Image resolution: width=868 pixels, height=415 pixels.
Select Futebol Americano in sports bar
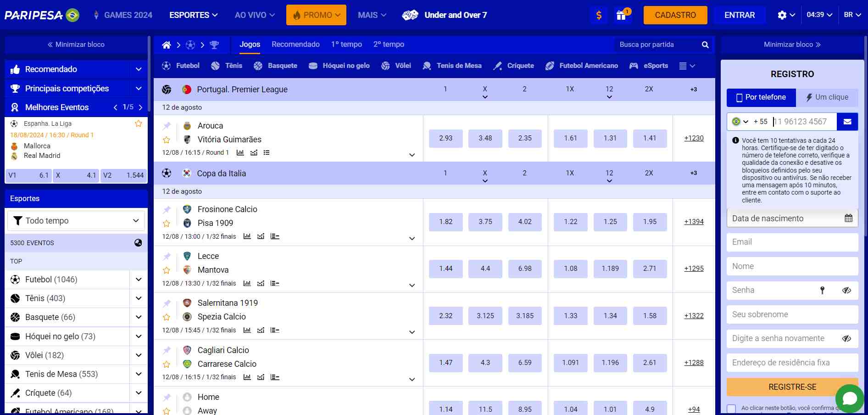582,66
